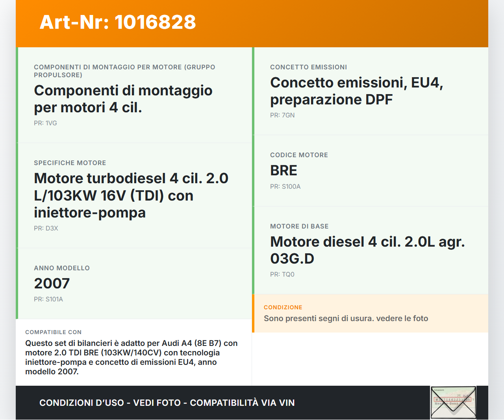Click the PR: S100A code label
The width and height of the screenshot is (504, 420).
285,186
